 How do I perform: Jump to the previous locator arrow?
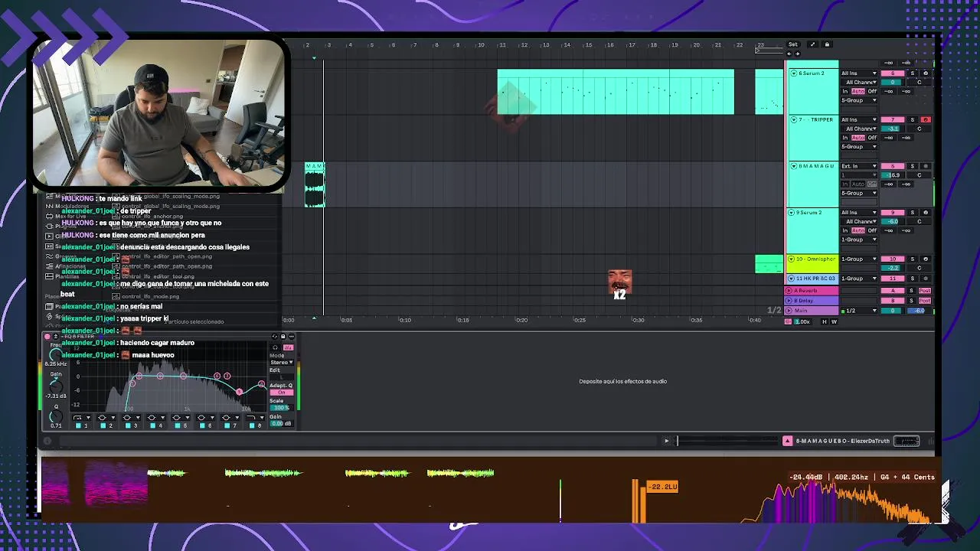coord(789,53)
